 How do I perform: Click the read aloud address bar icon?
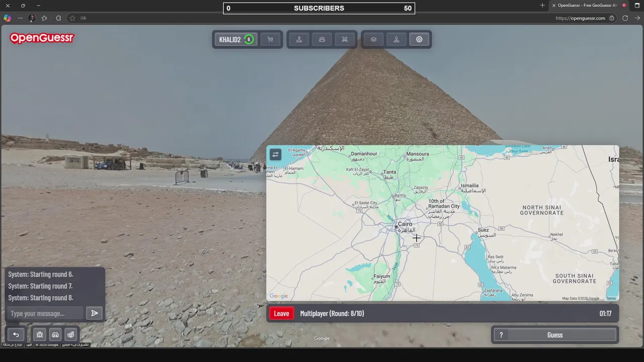84,18
